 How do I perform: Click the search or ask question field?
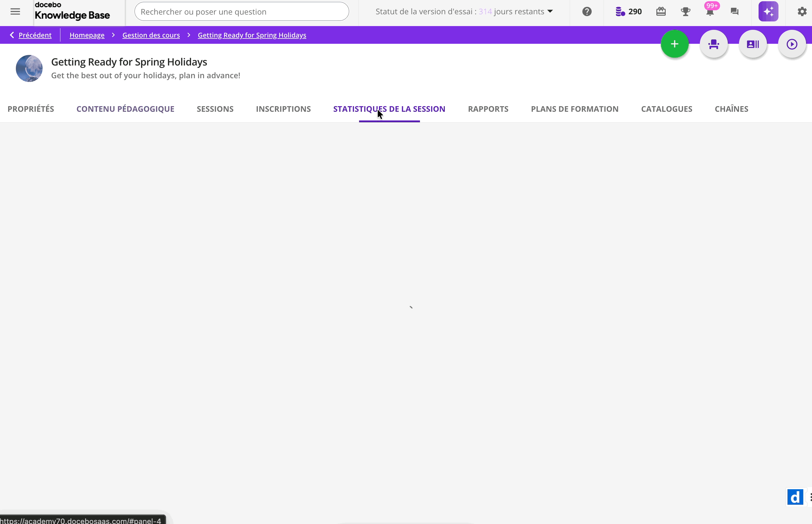pos(241,11)
